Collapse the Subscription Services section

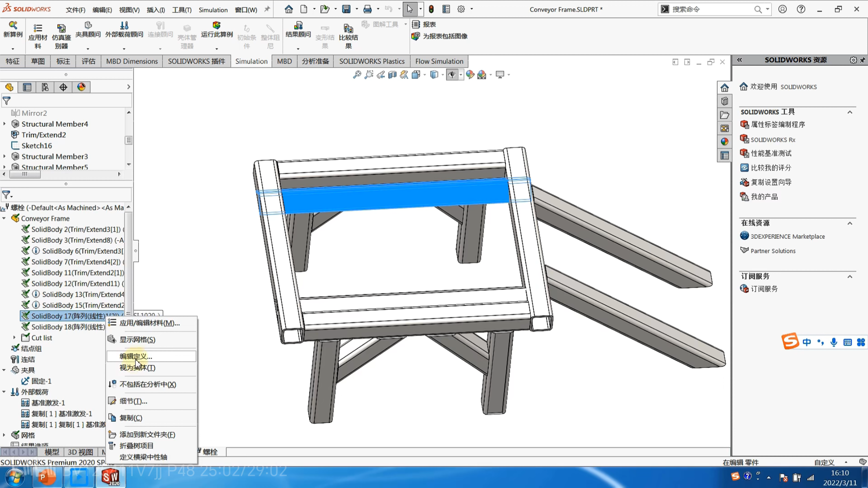[x=850, y=277]
